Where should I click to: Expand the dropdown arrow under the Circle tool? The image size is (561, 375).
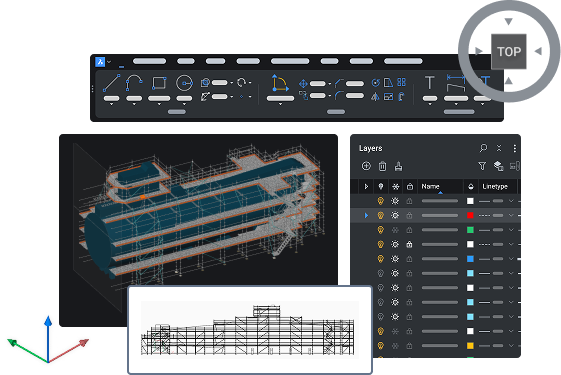[184, 104]
